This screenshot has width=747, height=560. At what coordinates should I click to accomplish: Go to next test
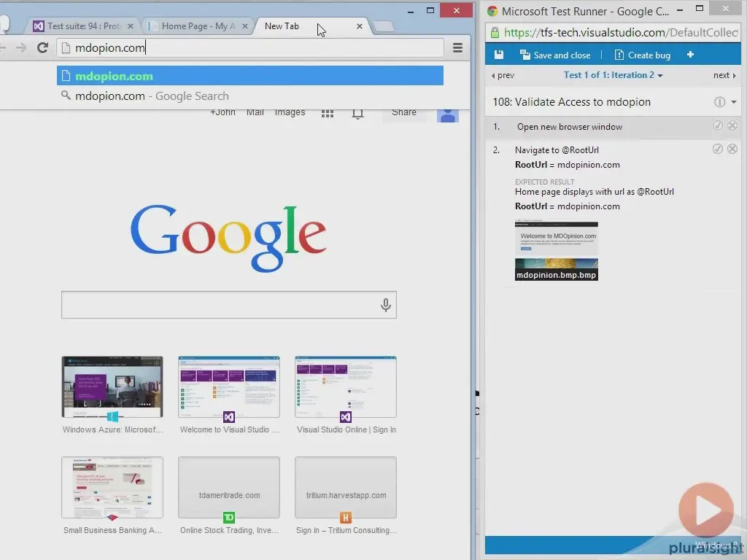(724, 75)
